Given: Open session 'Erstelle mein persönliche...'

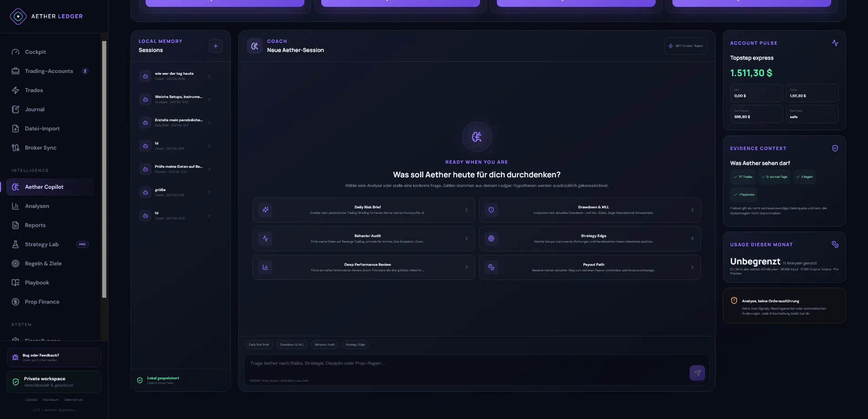Looking at the screenshot, I should click(177, 123).
